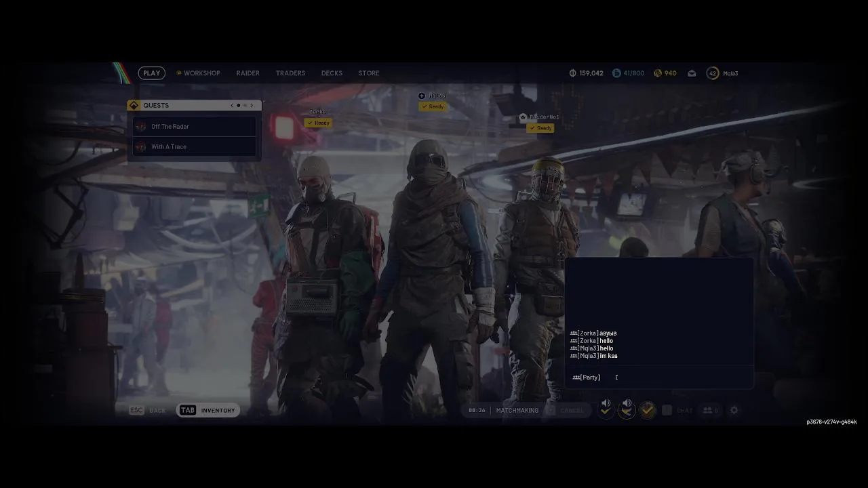Click the MATCHMAKING status label
This screenshot has height=488, width=868.
tap(517, 410)
